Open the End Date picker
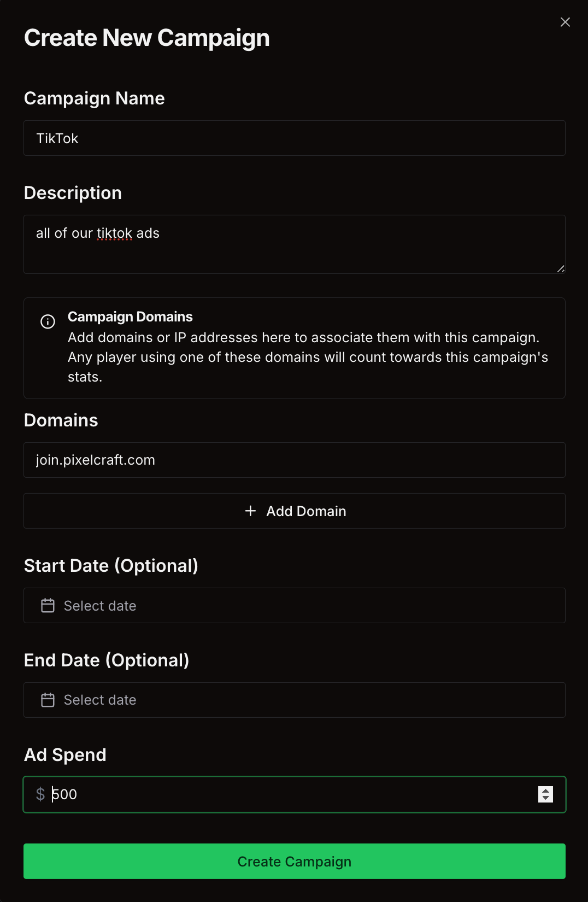588x902 pixels. [x=294, y=700]
